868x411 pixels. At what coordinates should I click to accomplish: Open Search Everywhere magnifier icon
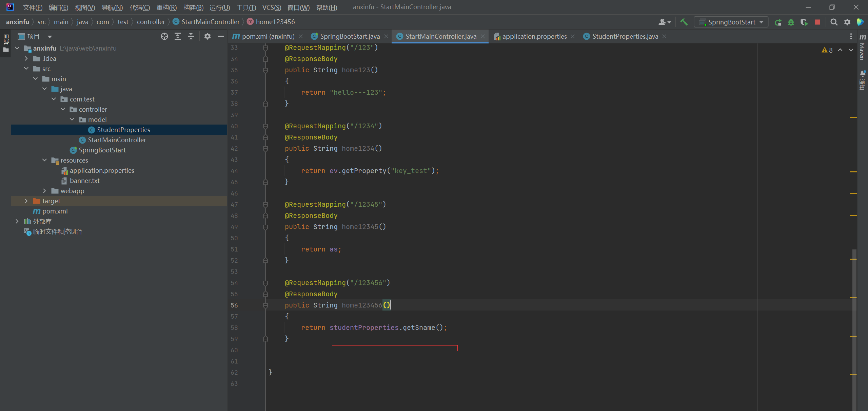pos(834,22)
